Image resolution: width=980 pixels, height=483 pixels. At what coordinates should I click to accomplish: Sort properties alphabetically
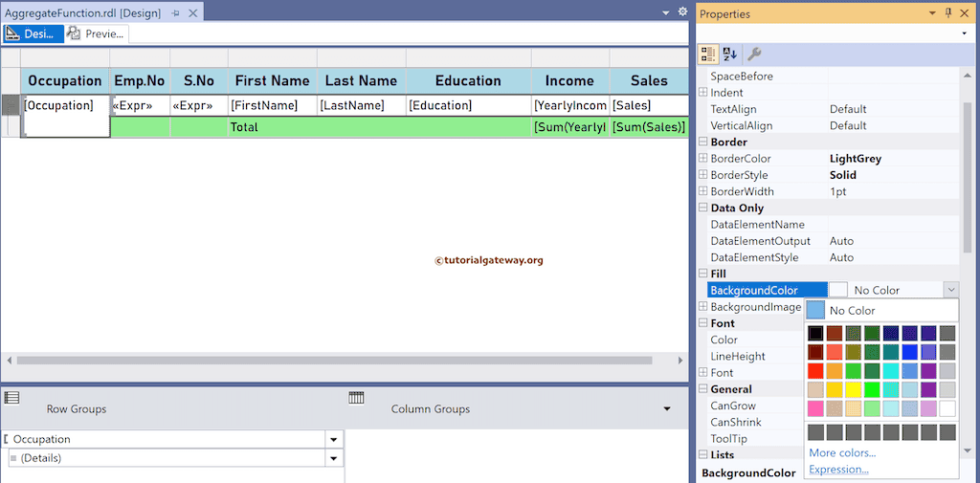tap(729, 55)
